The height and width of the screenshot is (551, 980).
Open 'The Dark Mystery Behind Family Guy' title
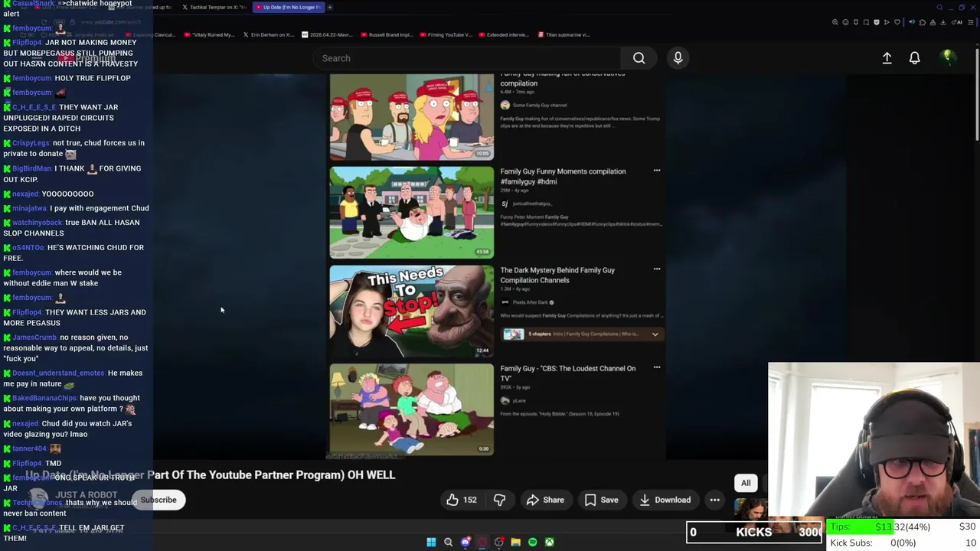[557, 275]
